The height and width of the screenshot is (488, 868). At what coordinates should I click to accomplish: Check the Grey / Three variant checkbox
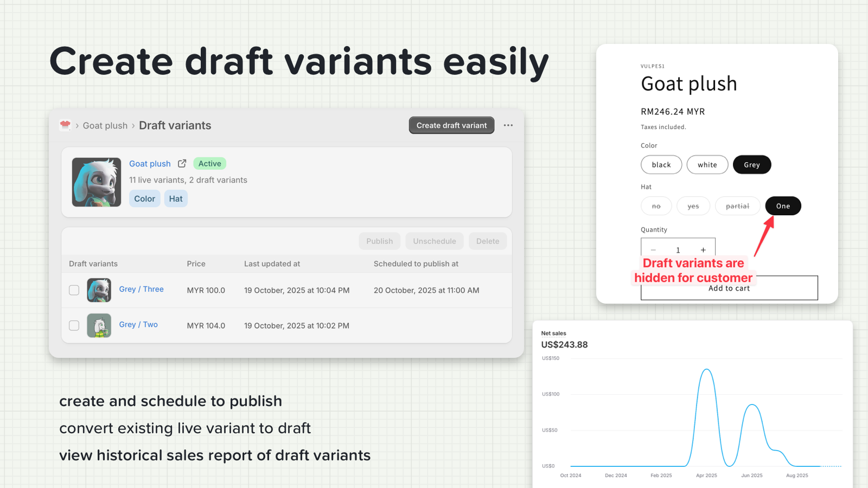click(x=74, y=290)
